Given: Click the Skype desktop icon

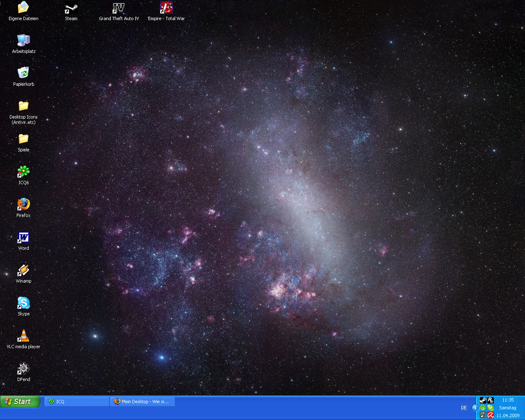Looking at the screenshot, I should pyautogui.click(x=23, y=303).
